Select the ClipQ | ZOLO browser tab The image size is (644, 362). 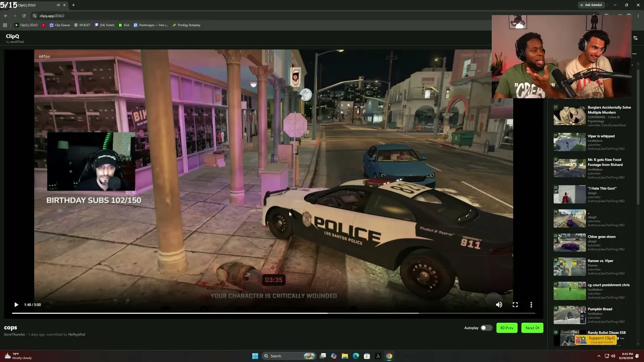pos(35,5)
